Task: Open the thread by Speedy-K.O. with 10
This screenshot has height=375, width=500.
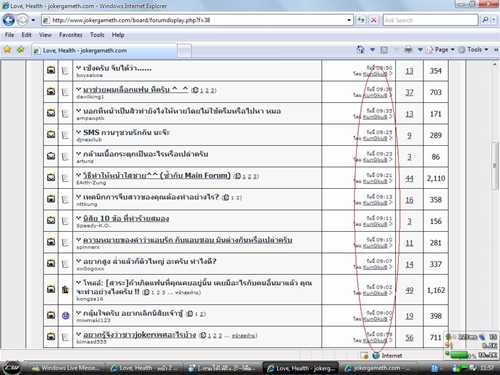Action: 126,218
